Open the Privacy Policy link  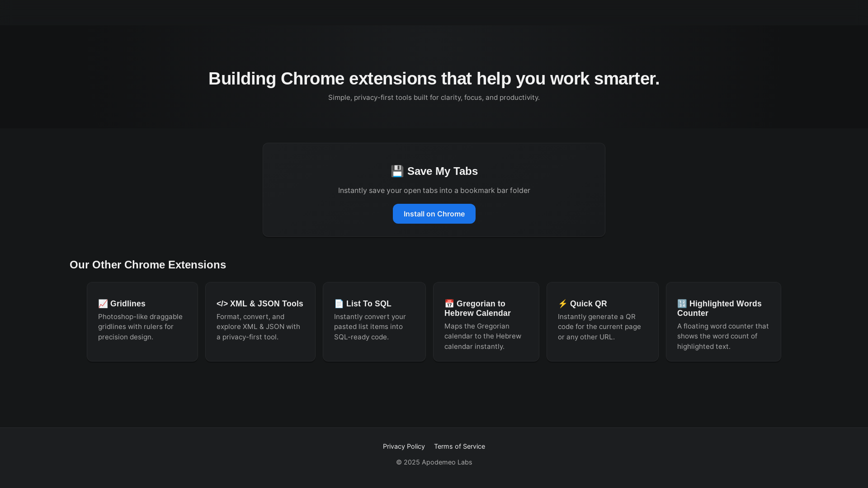(x=404, y=446)
